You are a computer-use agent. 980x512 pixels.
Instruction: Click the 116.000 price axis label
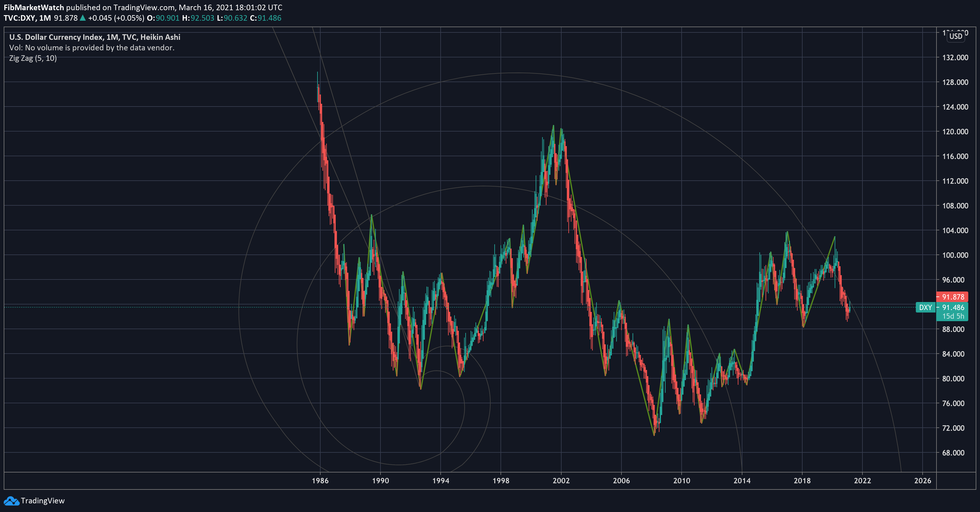(x=955, y=157)
